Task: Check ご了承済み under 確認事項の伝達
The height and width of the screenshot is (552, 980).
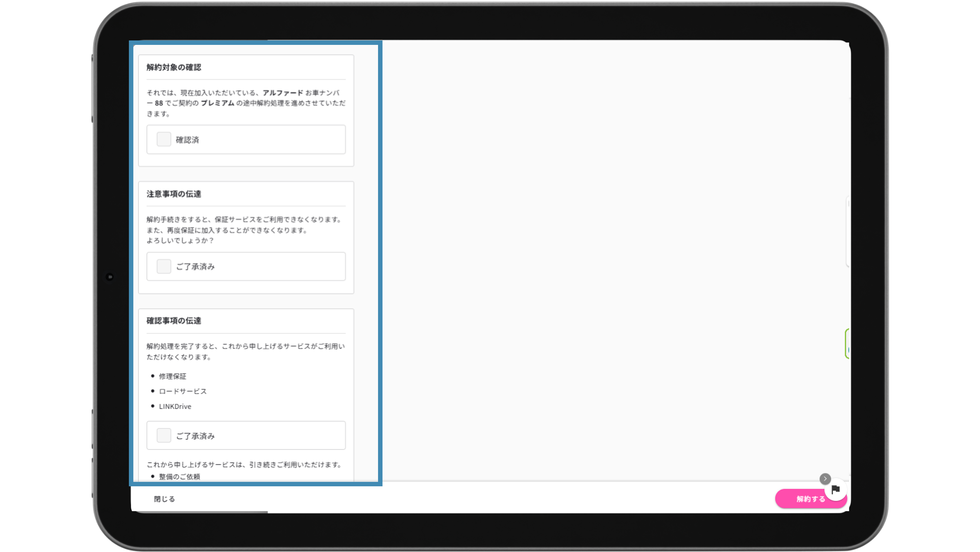Action: tap(164, 435)
